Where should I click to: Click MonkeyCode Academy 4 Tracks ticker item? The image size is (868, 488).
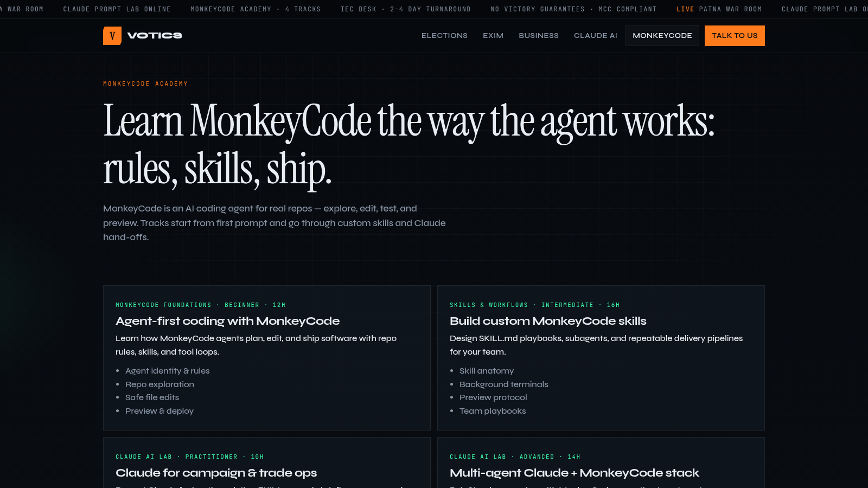click(256, 9)
